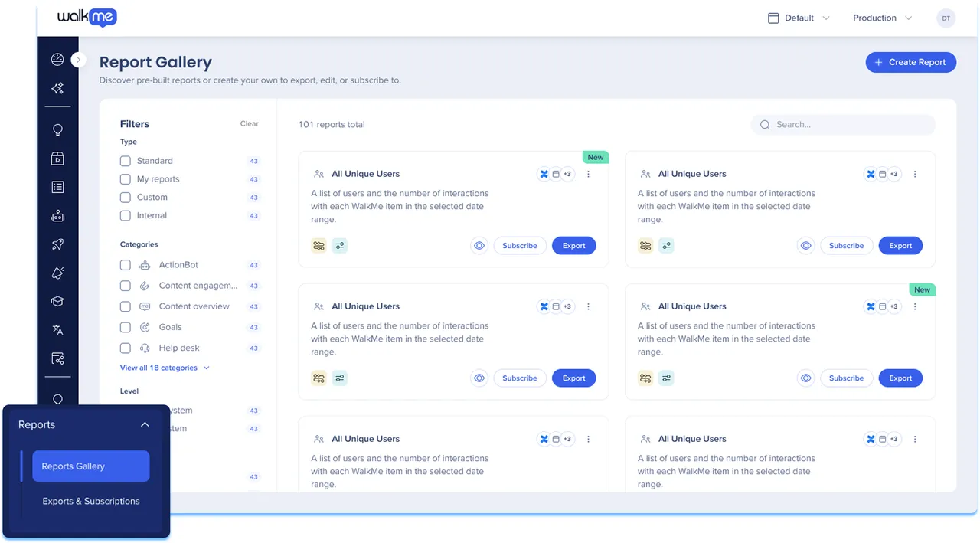Click the '101 reports total' text
Image resolution: width=980 pixels, height=543 pixels.
click(x=332, y=124)
